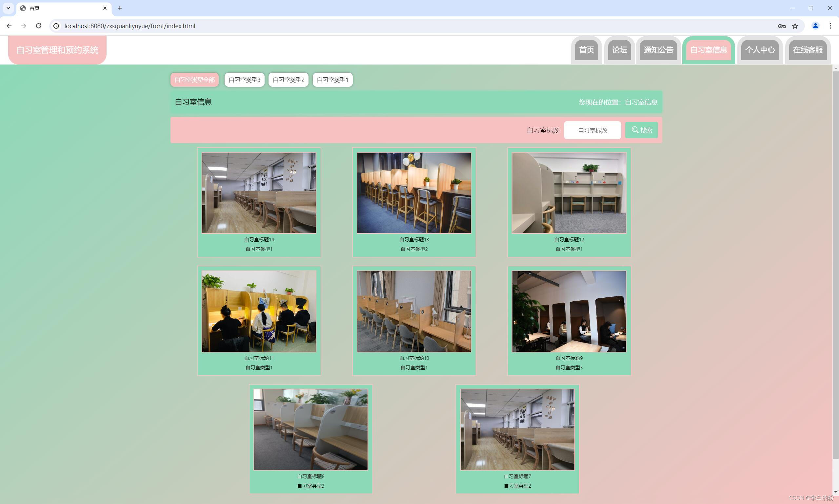Image resolution: width=839 pixels, height=504 pixels.
Task: Filter by 自习室类型2
Action: pyautogui.click(x=288, y=80)
